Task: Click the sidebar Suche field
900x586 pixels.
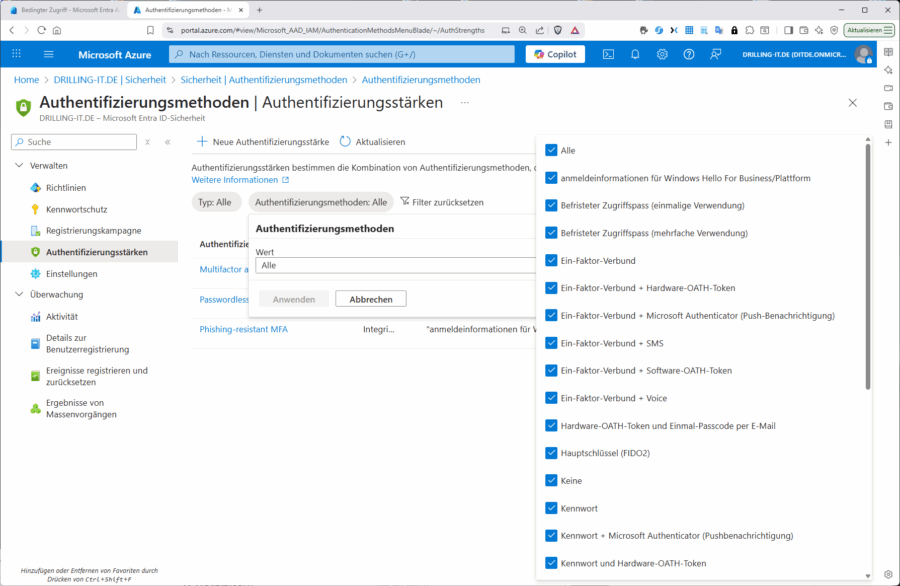Action: tap(74, 142)
